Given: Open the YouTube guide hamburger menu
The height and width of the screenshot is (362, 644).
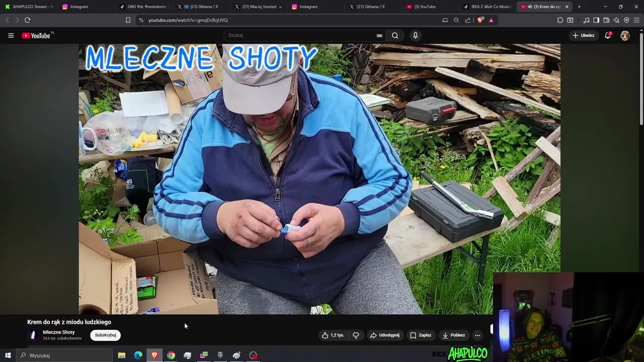Looking at the screenshot, I should coord(11,35).
